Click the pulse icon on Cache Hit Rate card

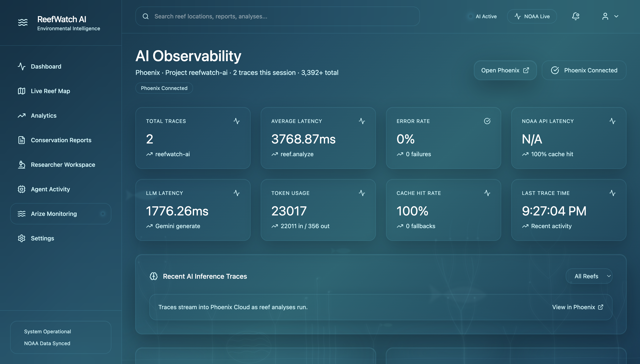click(x=487, y=193)
